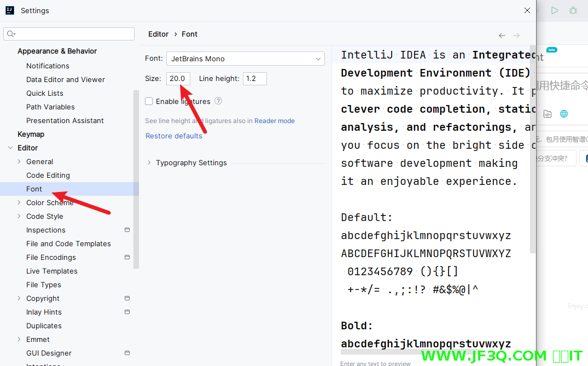Screen dimensions: 588x366
Task: Click the search magnifier icon in settings search
Action: (x=11, y=34)
